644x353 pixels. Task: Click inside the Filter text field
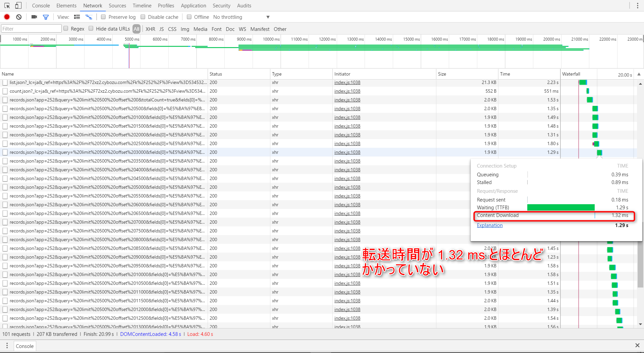(x=31, y=29)
